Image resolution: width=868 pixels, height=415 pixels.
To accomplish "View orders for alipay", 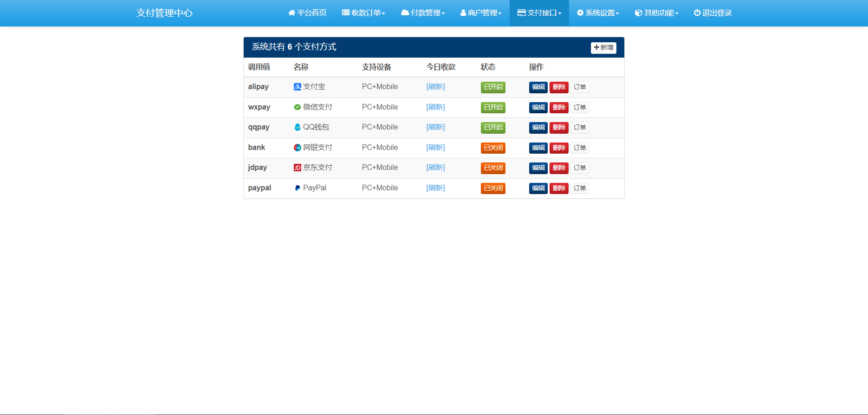I will click(580, 87).
